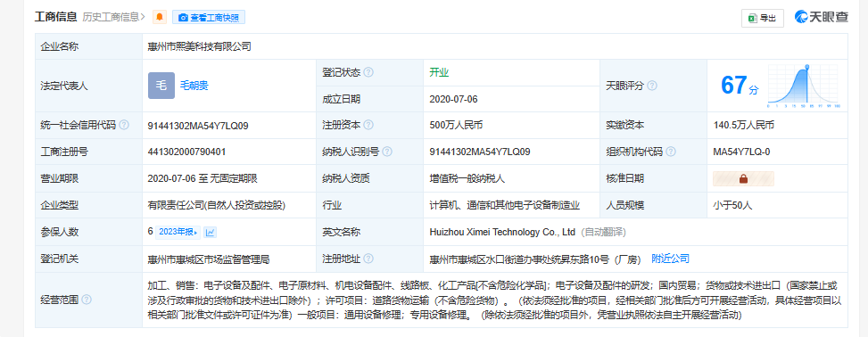The width and height of the screenshot is (868, 337).
Task: Click 140.5万人民币 paid-in capital
Action: [x=743, y=125]
